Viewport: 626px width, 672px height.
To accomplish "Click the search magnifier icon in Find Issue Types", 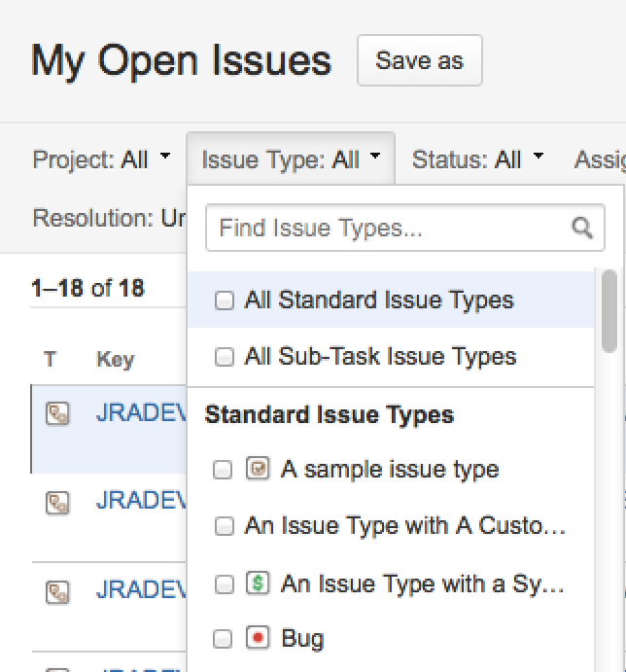I will tap(581, 229).
